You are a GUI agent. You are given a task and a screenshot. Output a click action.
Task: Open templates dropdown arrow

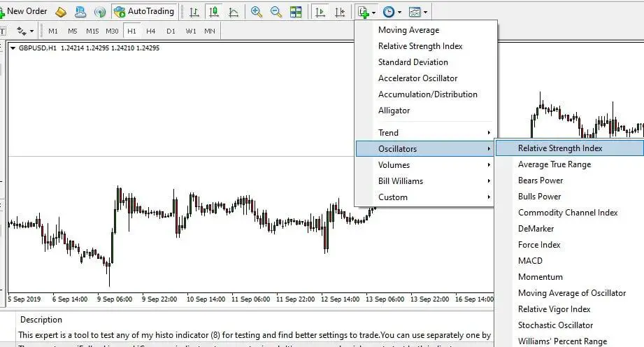(x=426, y=13)
